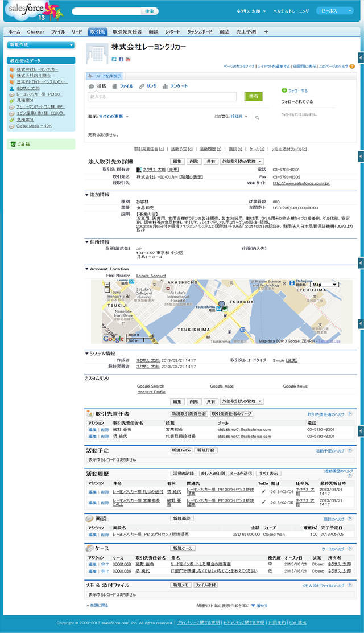The height and width of the screenshot is (633, 364).
Task: Click the plus tab to show all tabs
Action: 266,31
